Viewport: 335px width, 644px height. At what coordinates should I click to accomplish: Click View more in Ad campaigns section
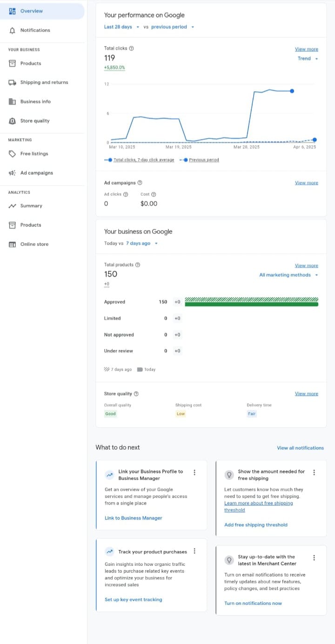307,183
